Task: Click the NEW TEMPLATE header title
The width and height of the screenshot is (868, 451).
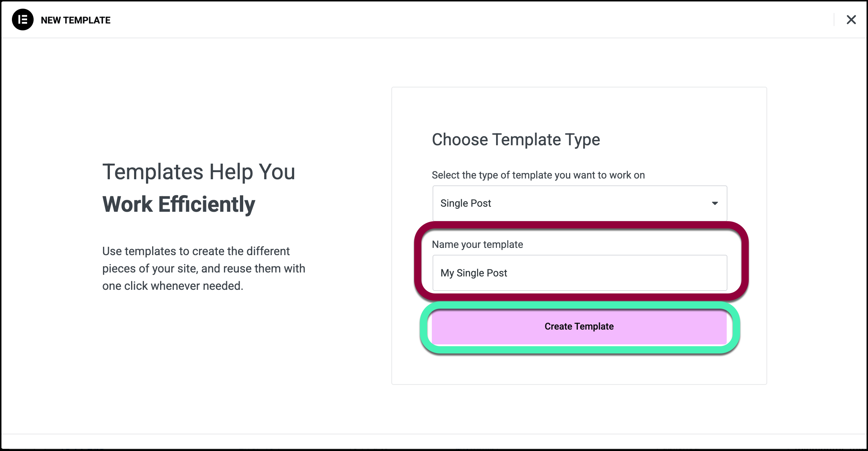Action: point(76,20)
